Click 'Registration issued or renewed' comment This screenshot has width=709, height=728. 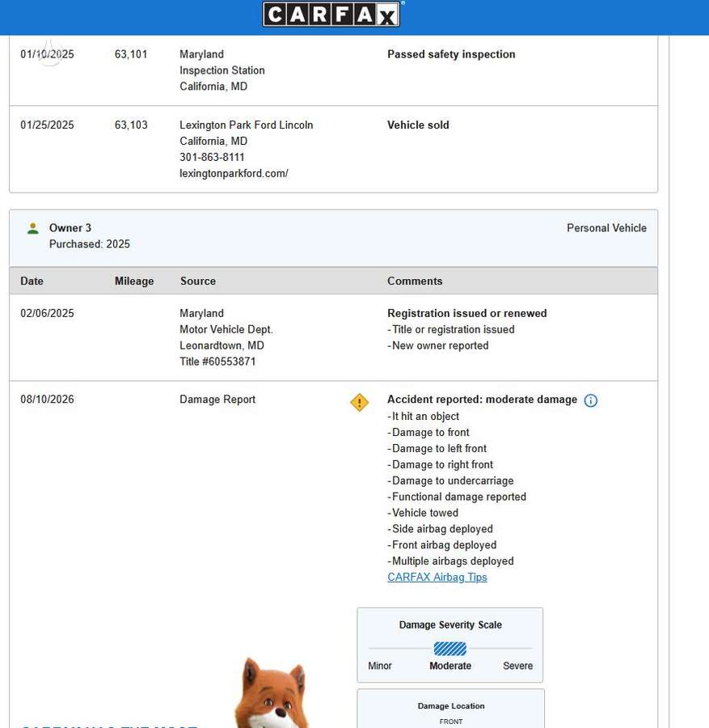pyautogui.click(x=466, y=313)
